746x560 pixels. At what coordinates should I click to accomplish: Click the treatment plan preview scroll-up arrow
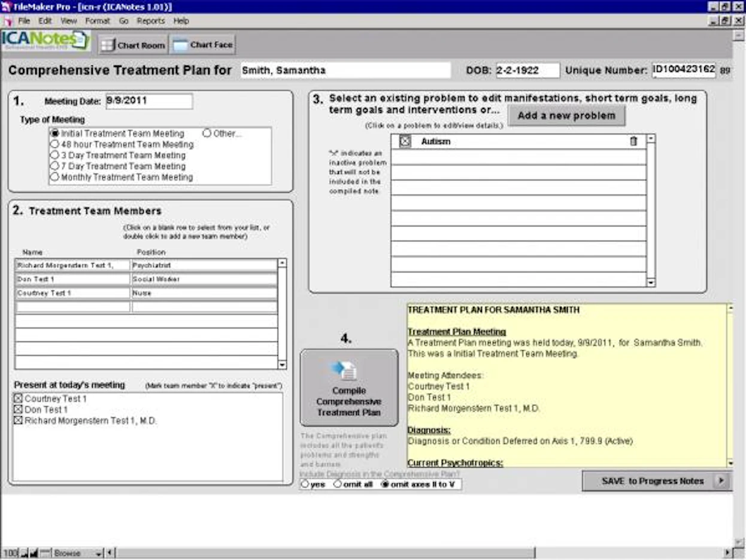tap(730, 308)
